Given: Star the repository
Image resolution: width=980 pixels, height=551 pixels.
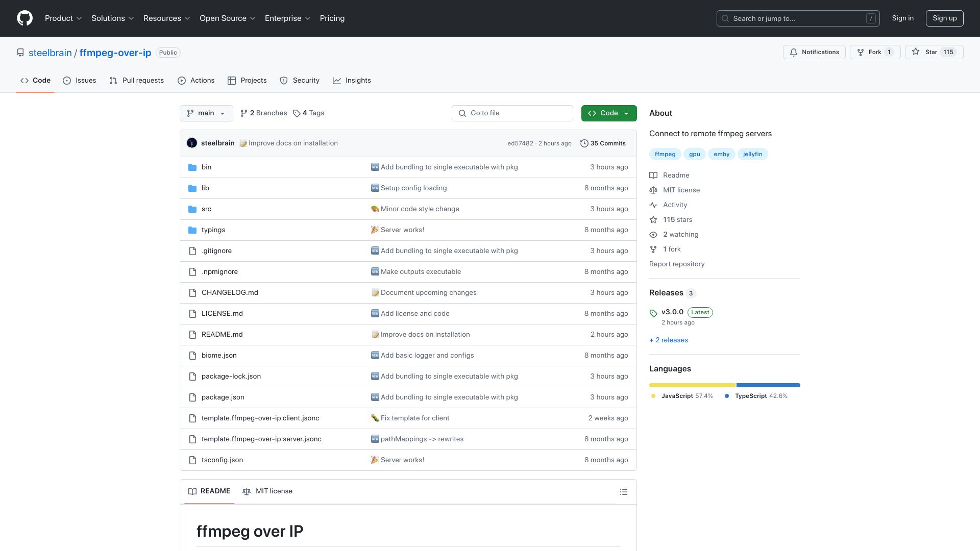Looking at the screenshot, I should (x=934, y=52).
